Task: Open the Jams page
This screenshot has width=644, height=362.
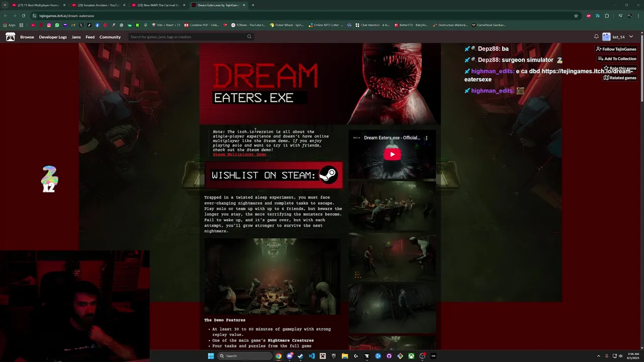Action: coord(76,37)
